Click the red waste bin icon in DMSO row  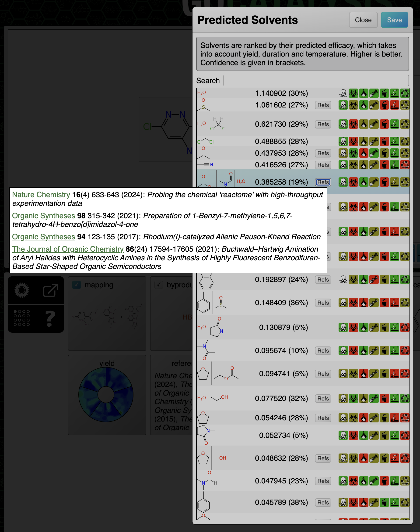coord(384,105)
